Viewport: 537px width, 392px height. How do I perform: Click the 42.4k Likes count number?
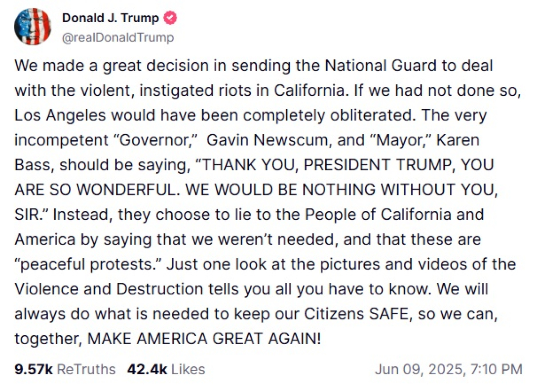(147, 369)
